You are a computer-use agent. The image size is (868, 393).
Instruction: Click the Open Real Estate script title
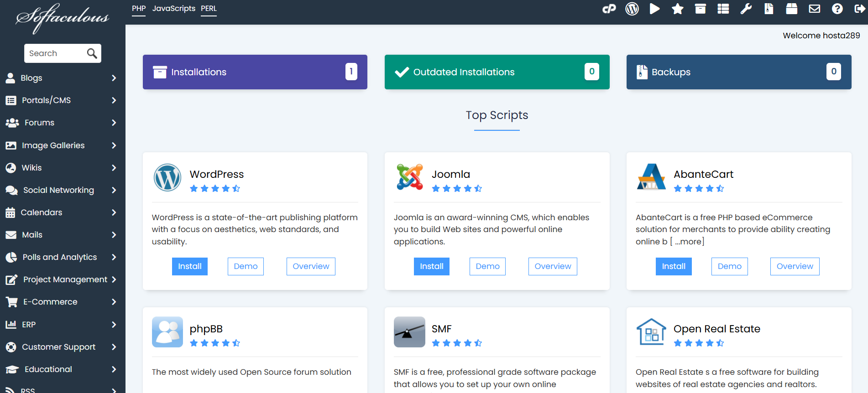coord(717,329)
